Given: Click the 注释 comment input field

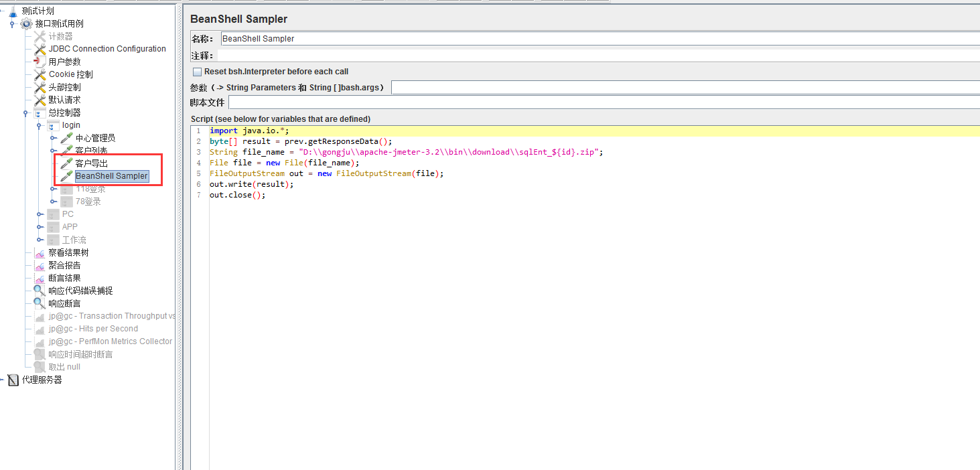Looking at the screenshot, I should tap(598, 56).
